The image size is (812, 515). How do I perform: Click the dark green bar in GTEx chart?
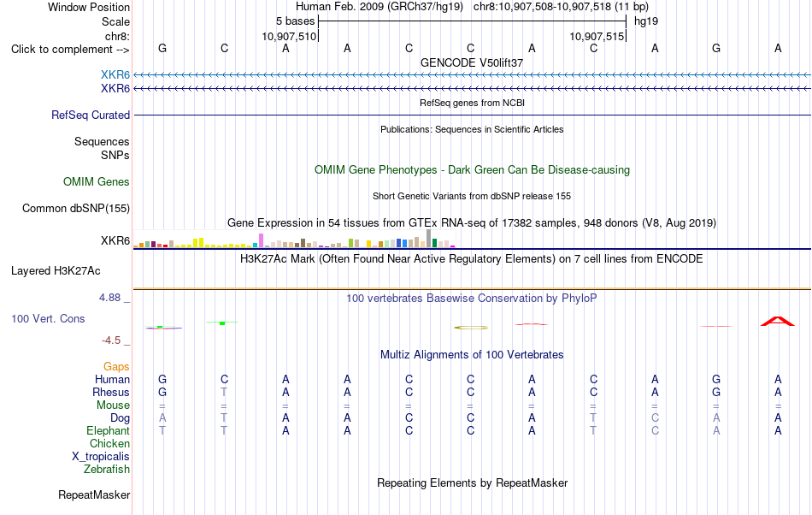[434, 243]
